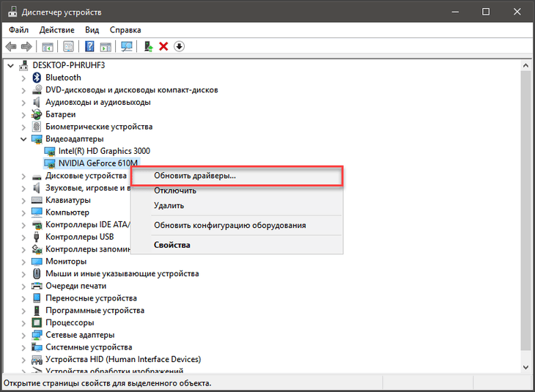
Task: Click the DESKTOP-PHRUHF3 computer icon
Action: [x=23, y=65]
